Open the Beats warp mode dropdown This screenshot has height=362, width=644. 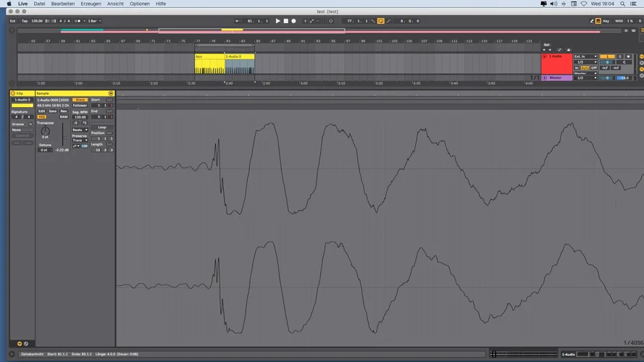coord(80,130)
